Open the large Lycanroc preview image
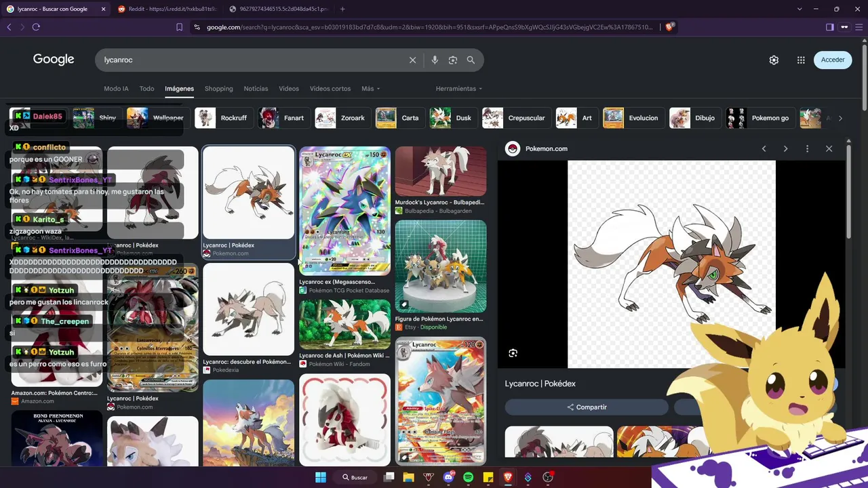Viewport: 868px width, 488px height. [671, 264]
